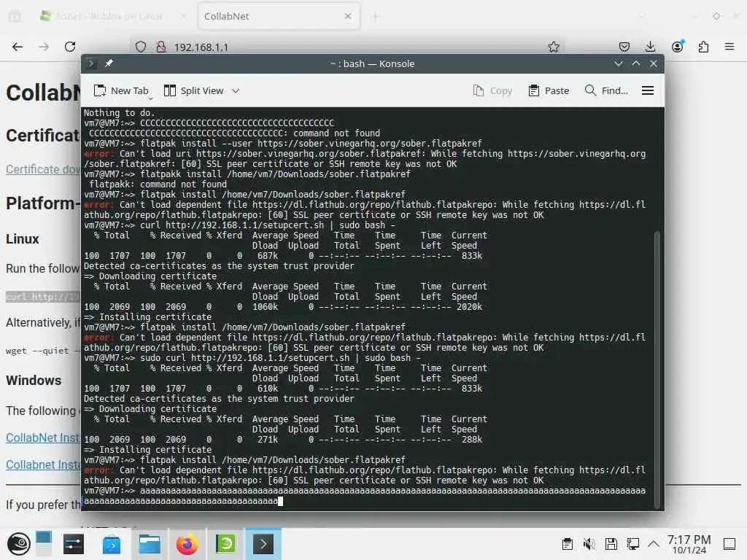Open the clipboard tray icon
The height and width of the screenshot is (560, 747).
point(567,544)
